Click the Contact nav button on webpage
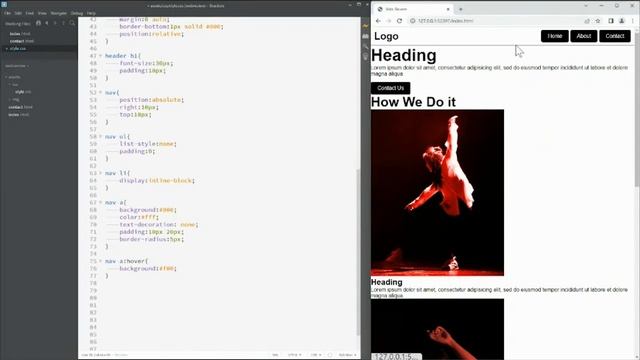Image resolution: width=640 pixels, height=360 pixels. (x=615, y=36)
